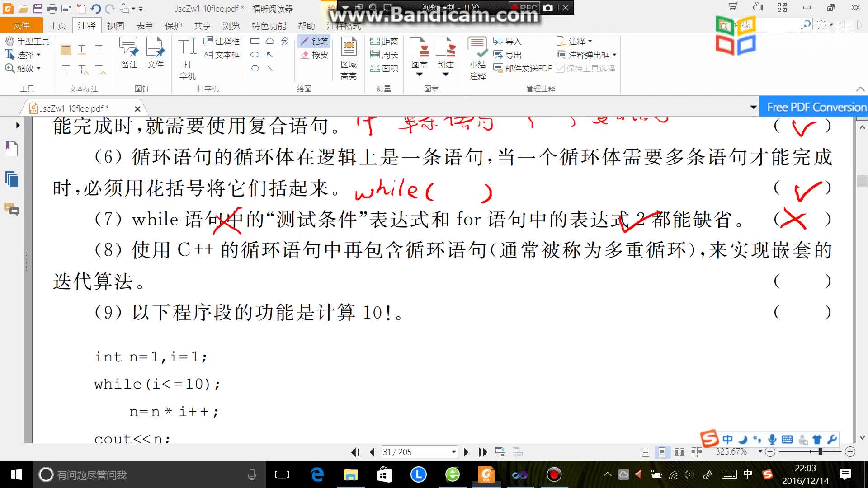Select the Area (面积) measure tool

coord(384,69)
